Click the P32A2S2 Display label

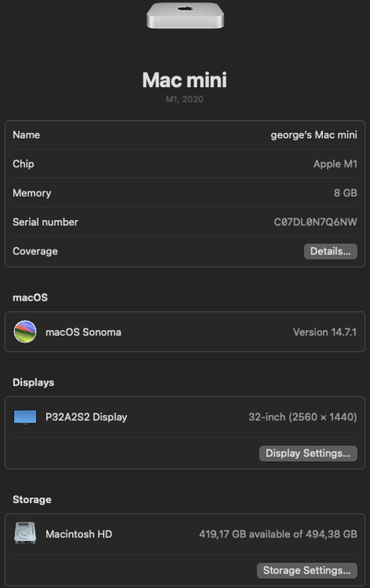86,417
